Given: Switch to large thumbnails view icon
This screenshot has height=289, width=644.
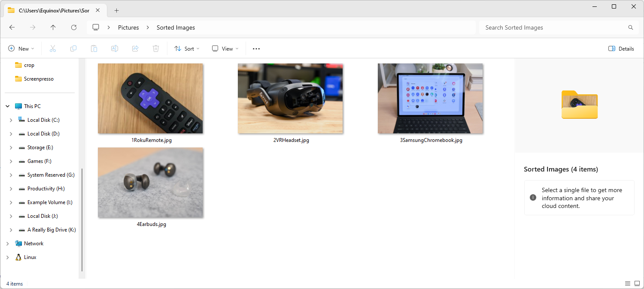Looking at the screenshot, I should [637, 283].
